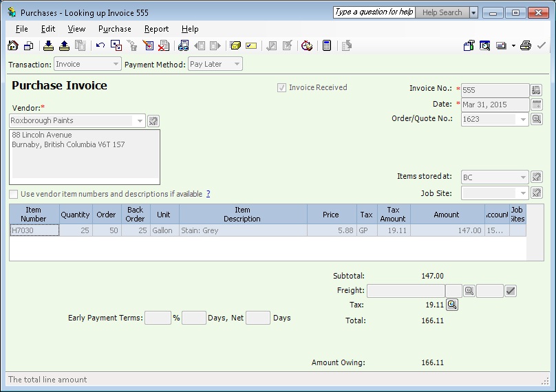The width and height of the screenshot is (556, 392).
Task: Click the grey Post checkmark icon
Action: (541, 45)
